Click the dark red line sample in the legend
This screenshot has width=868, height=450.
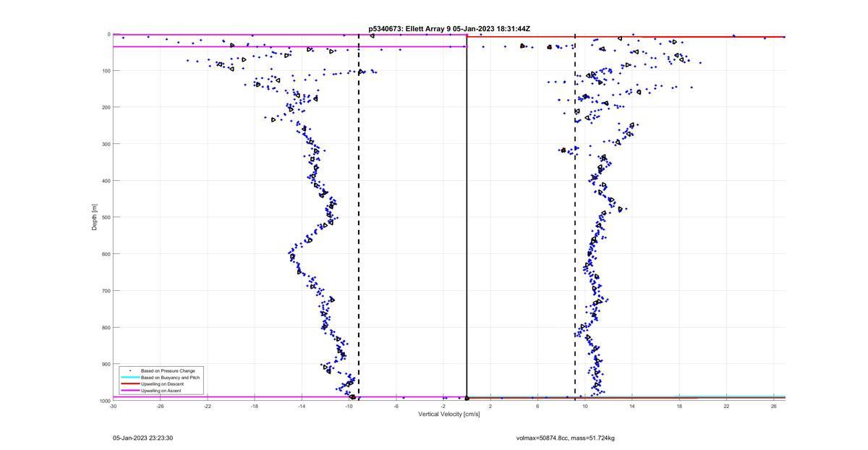[x=129, y=383]
